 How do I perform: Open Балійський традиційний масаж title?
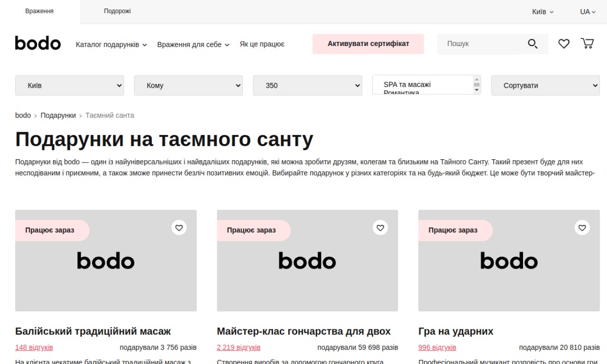pyautogui.click(x=93, y=331)
